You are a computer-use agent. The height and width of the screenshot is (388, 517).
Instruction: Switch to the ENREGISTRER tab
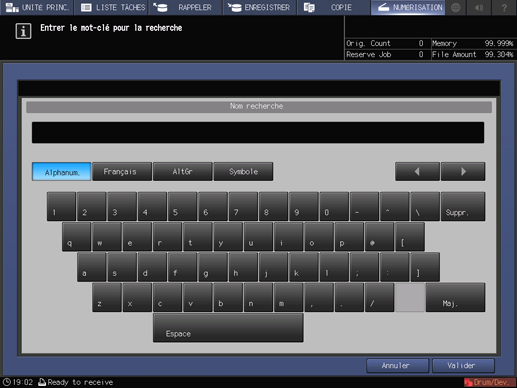260,7
